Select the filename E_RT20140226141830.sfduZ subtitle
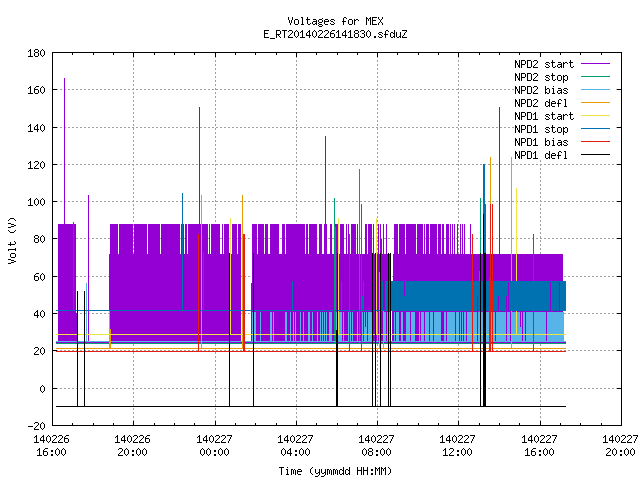 (335, 34)
